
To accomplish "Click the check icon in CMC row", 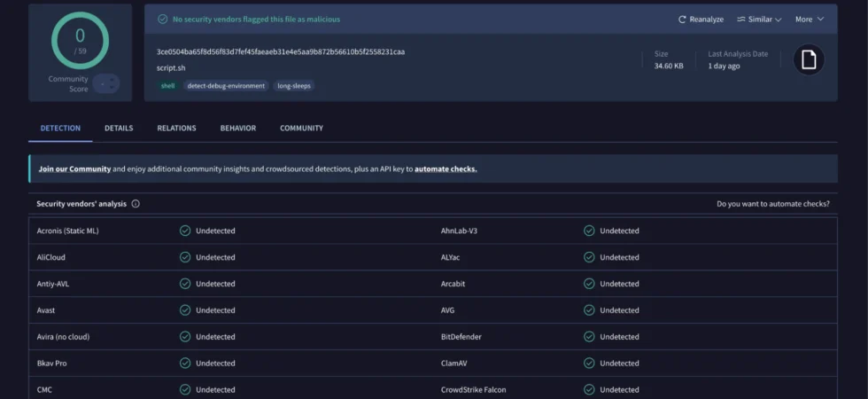I will click(x=185, y=389).
